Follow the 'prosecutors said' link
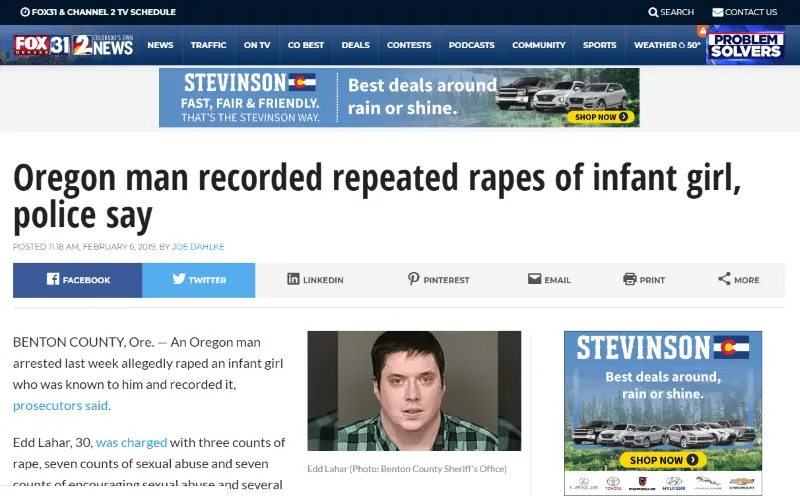Image resolution: width=800 pixels, height=496 pixels. click(61, 405)
